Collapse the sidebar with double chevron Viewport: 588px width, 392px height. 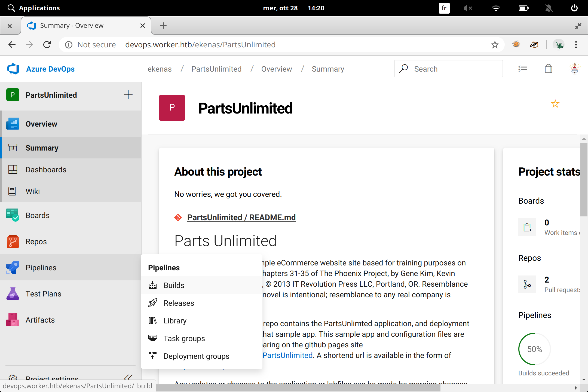tap(128, 377)
